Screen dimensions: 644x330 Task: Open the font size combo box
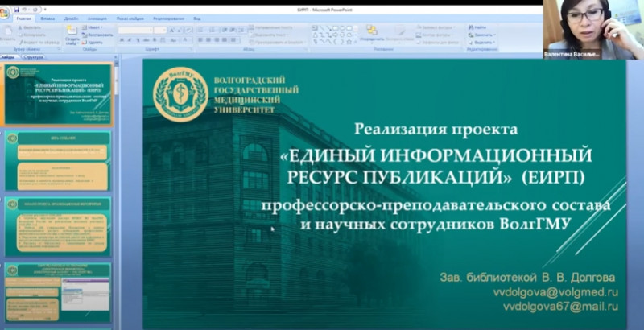[x=160, y=30]
